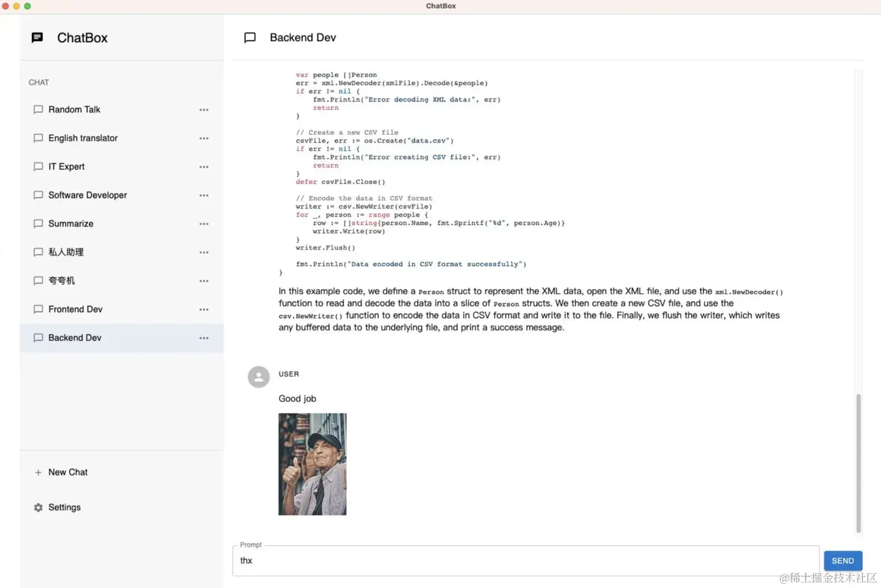Click the conversation vertical scrollbar

coord(858,463)
